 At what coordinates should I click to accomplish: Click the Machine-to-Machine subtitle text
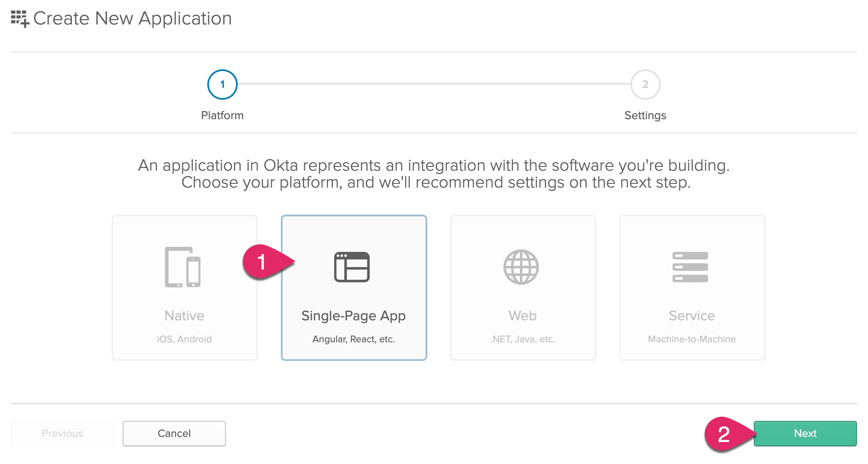(x=692, y=339)
